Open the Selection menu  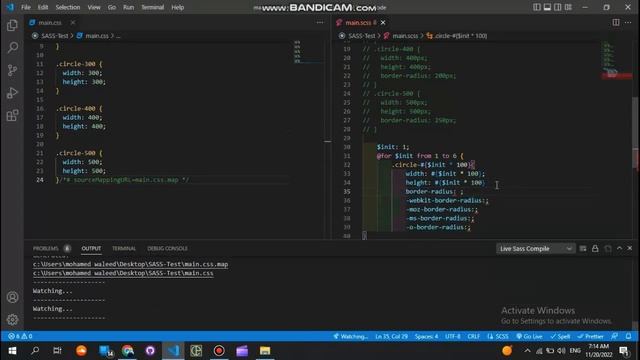68,7
